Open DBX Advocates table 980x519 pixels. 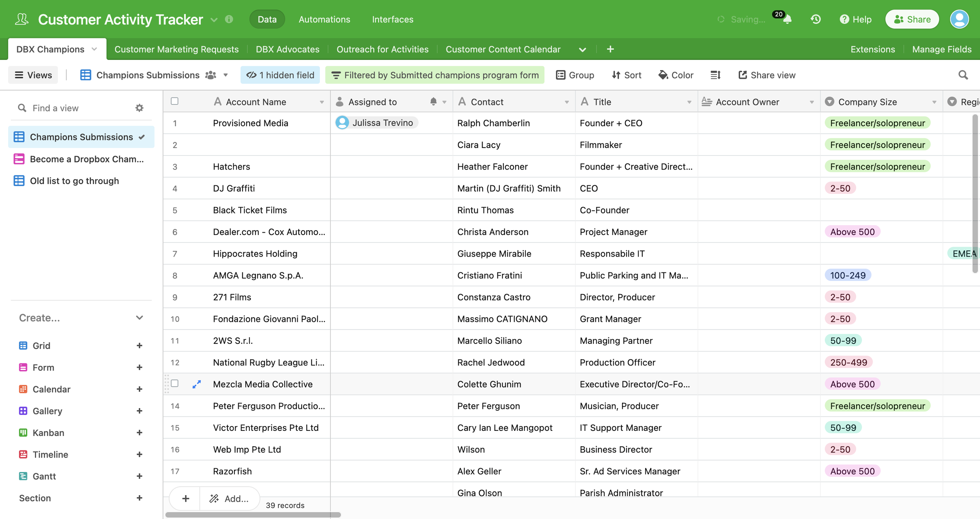tap(287, 49)
